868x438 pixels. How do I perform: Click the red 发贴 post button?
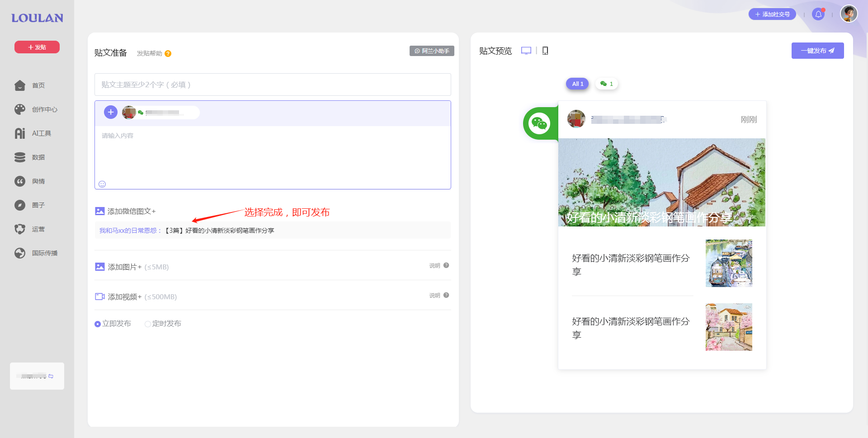(x=37, y=47)
